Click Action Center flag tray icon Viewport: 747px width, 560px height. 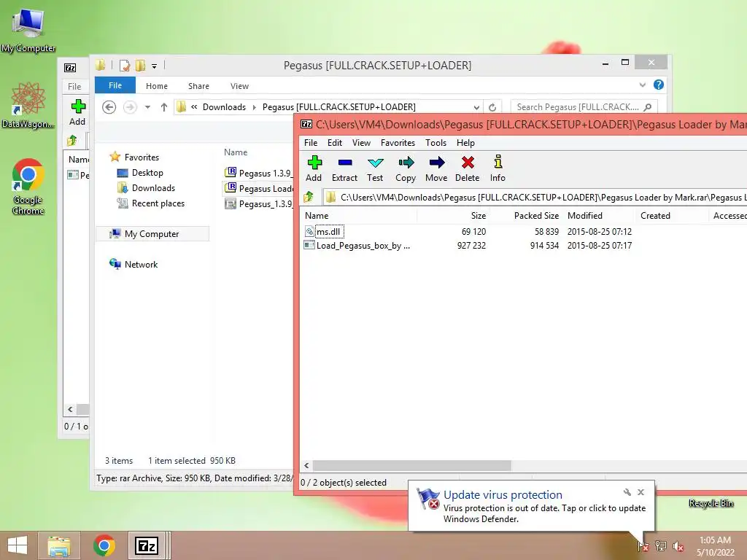coord(643,546)
